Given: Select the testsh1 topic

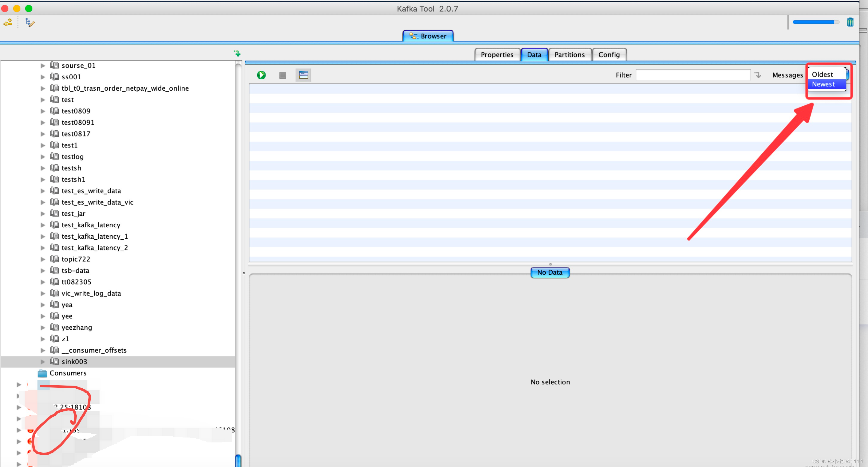Looking at the screenshot, I should click(73, 179).
